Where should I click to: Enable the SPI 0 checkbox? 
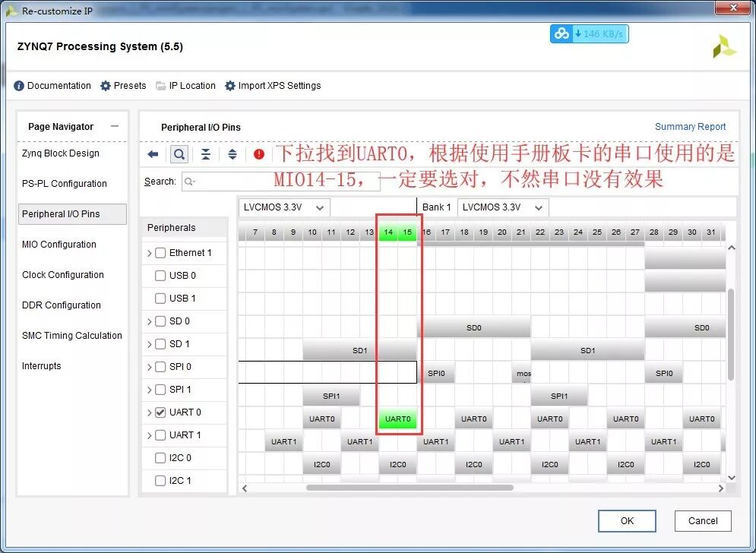pos(160,367)
